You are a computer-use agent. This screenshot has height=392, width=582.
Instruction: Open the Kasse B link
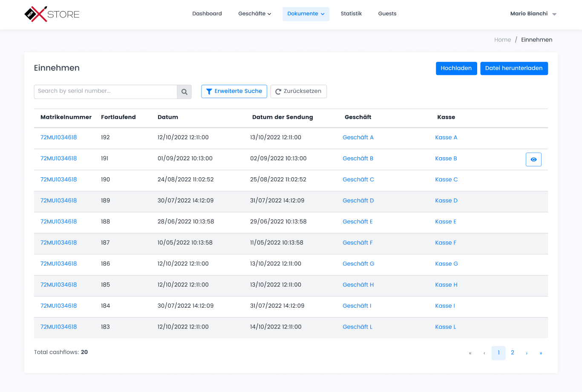(446, 159)
